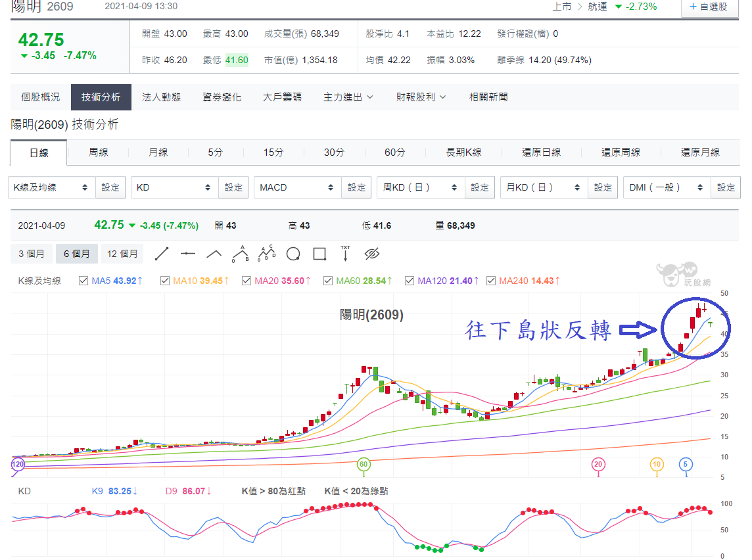Screen dimensions: 752x560
Task: Click the MA120 marker on chart axis
Action: pyautogui.click(x=18, y=464)
